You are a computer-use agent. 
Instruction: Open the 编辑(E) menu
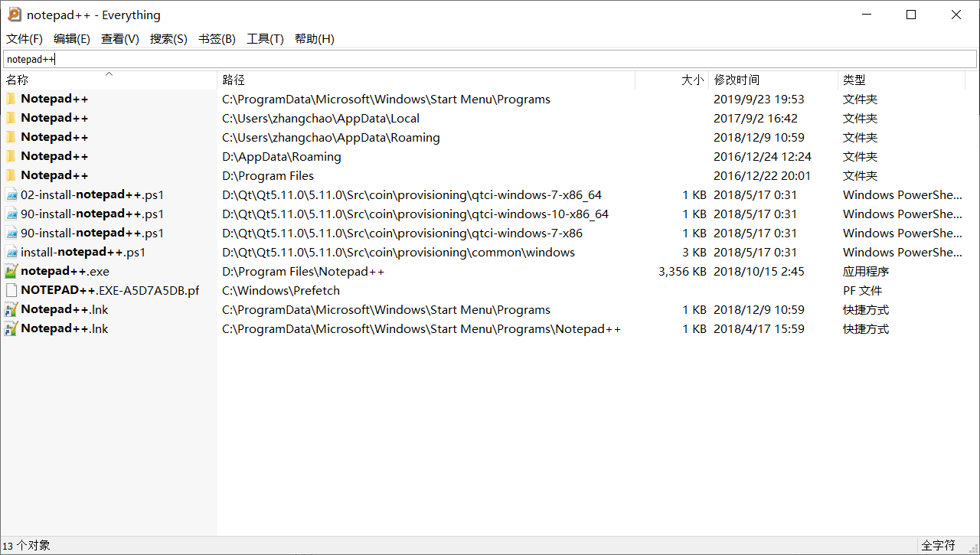[x=72, y=39]
